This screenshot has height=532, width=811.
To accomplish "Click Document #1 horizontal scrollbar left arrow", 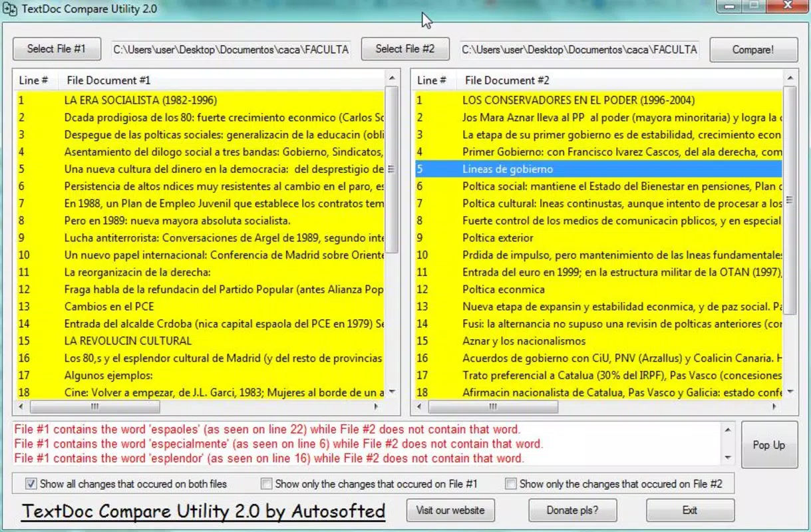I will click(x=22, y=406).
